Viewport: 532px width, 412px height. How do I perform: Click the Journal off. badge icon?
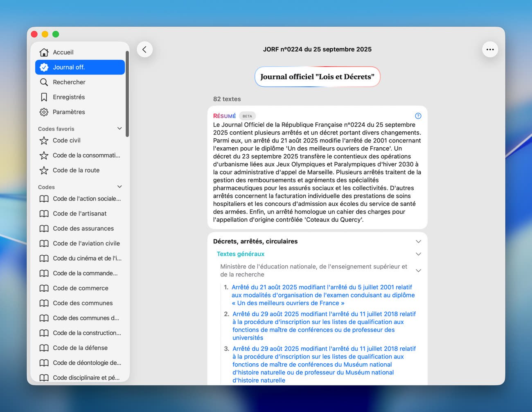click(44, 67)
